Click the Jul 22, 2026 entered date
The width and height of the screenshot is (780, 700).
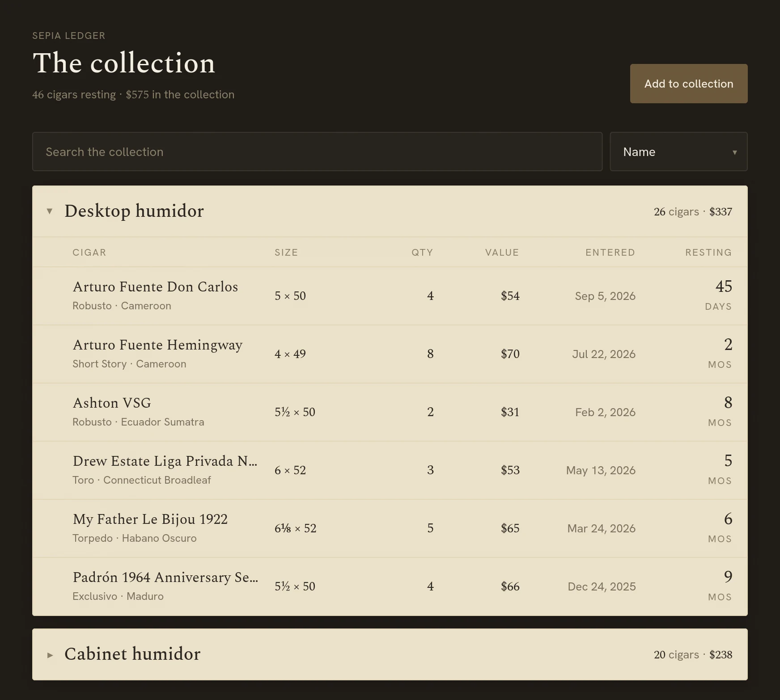604,354
